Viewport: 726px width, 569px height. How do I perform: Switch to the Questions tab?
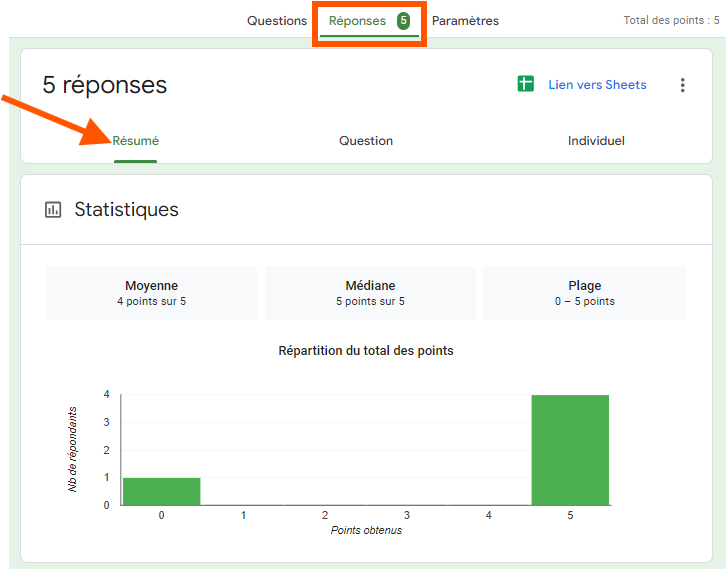(x=277, y=21)
